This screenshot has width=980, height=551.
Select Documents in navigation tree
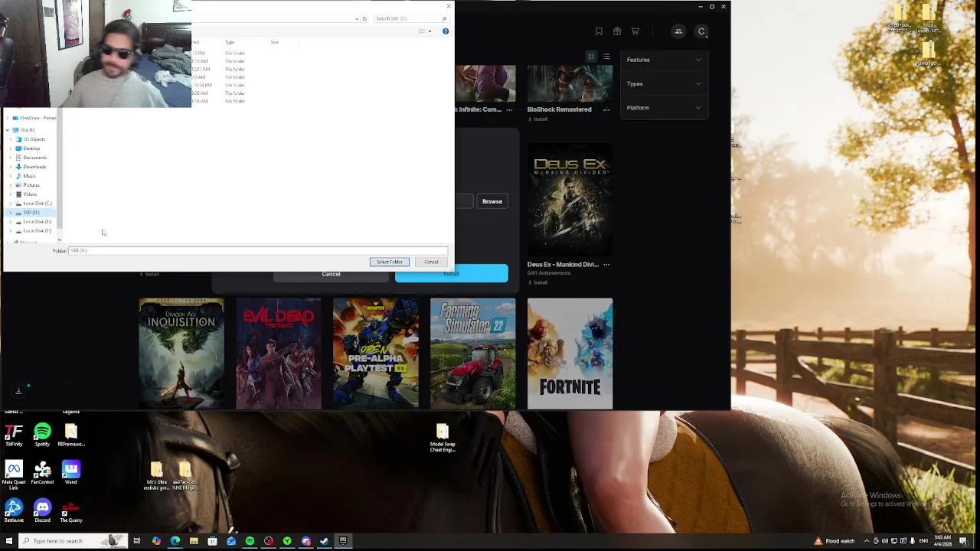31,158
